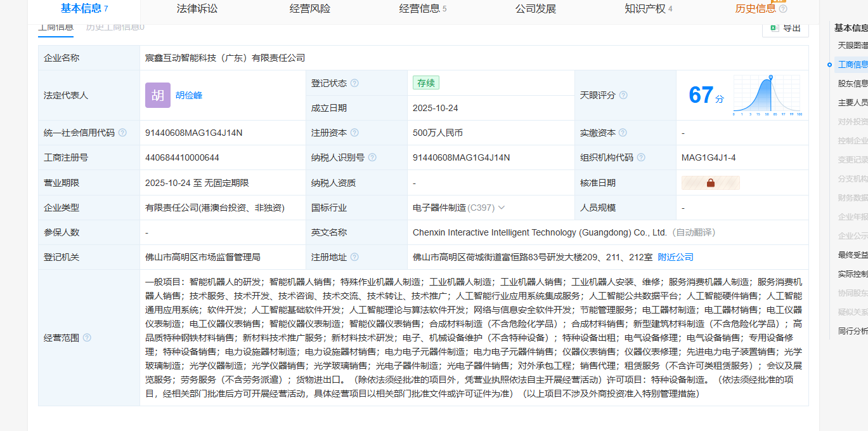Click the help icon next to 纳税人识别号
868x431 pixels.
(x=372, y=157)
